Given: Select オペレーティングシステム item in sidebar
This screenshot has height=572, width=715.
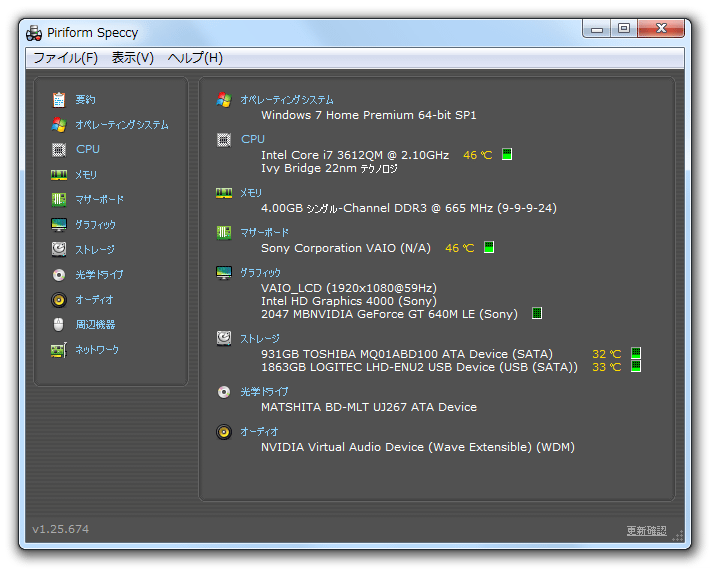Looking at the screenshot, I should (121, 125).
